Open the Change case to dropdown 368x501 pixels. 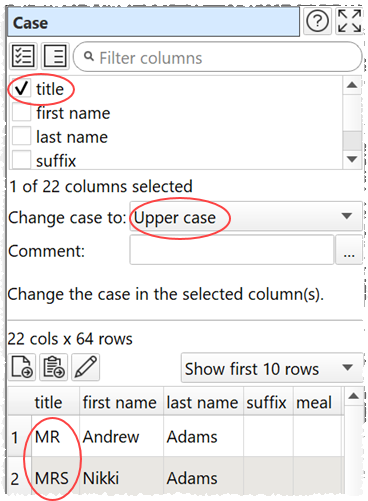pos(246,216)
